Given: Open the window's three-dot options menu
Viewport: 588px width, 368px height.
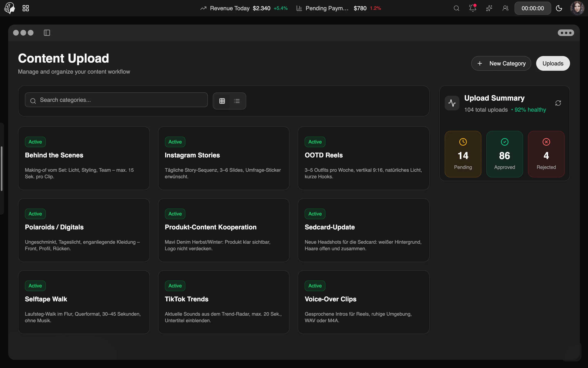Looking at the screenshot, I should tap(566, 33).
